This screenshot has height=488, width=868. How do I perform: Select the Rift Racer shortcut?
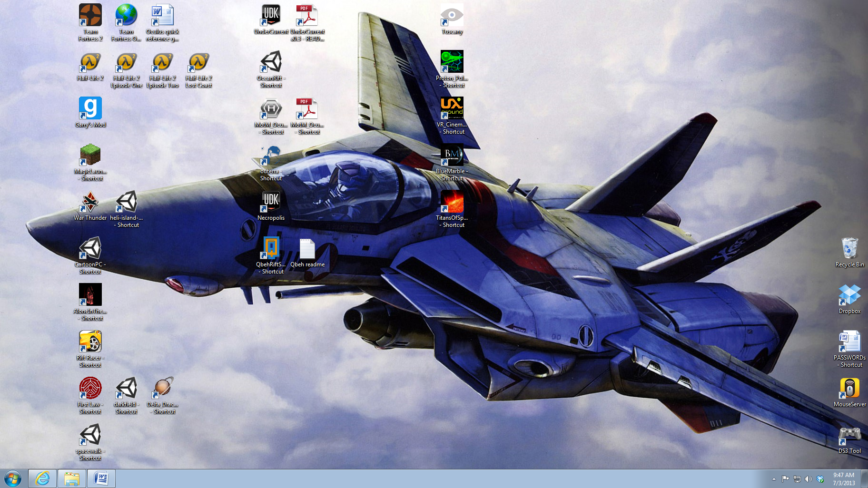tap(90, 342)
